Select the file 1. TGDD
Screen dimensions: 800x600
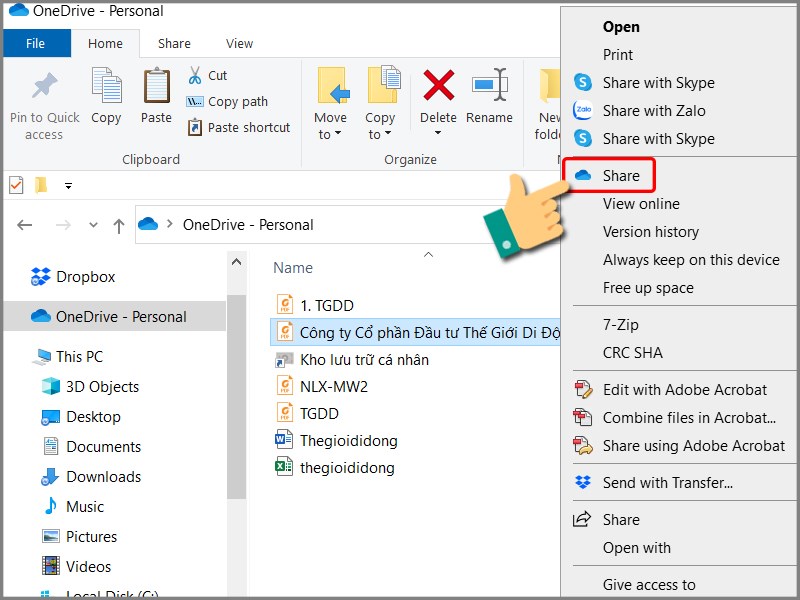click(x=314, y=305)
